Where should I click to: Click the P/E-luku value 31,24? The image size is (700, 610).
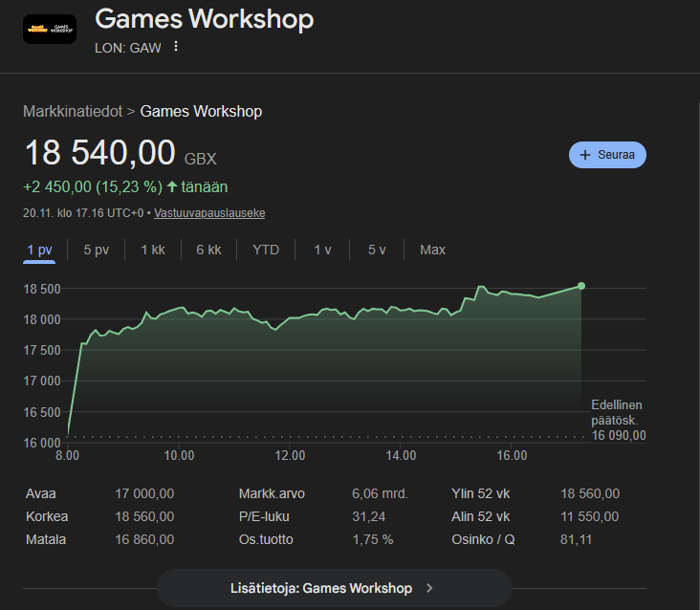click(369, 516)
